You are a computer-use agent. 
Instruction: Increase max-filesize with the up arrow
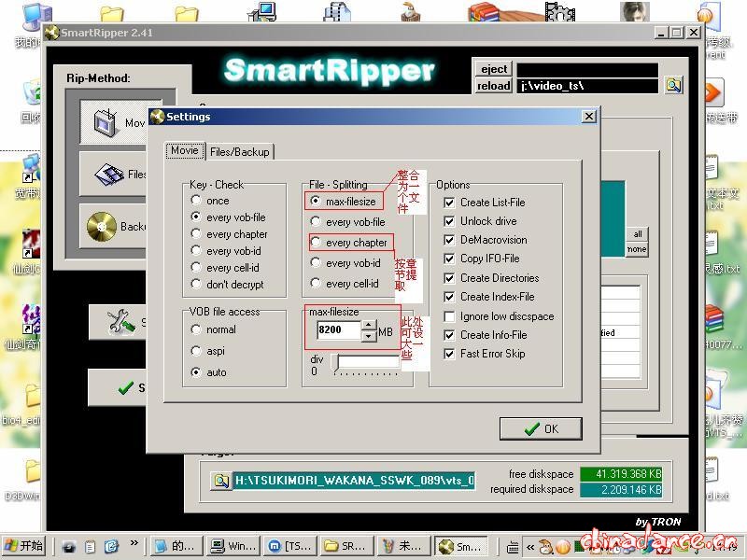coord(370,325)
